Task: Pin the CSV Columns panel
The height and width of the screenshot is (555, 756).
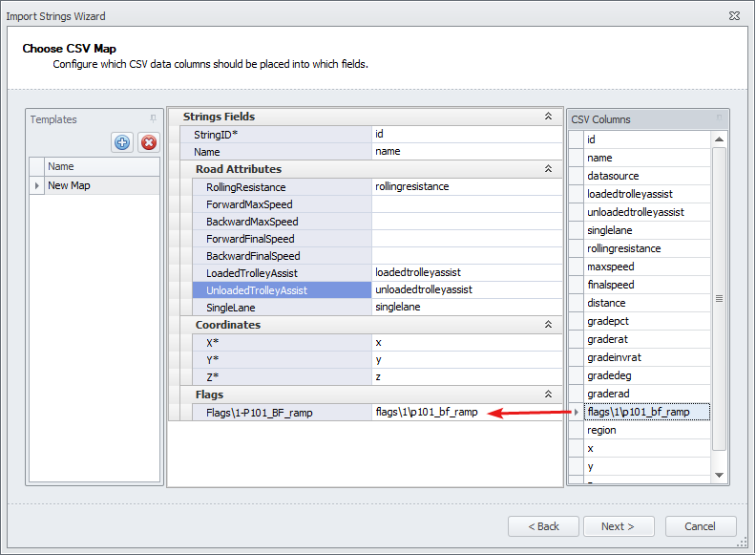Action: [x=720, y=119]
